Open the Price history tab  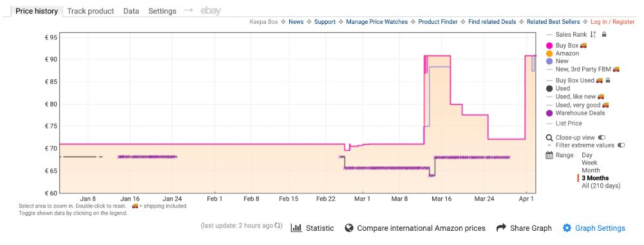click(37, 11)
